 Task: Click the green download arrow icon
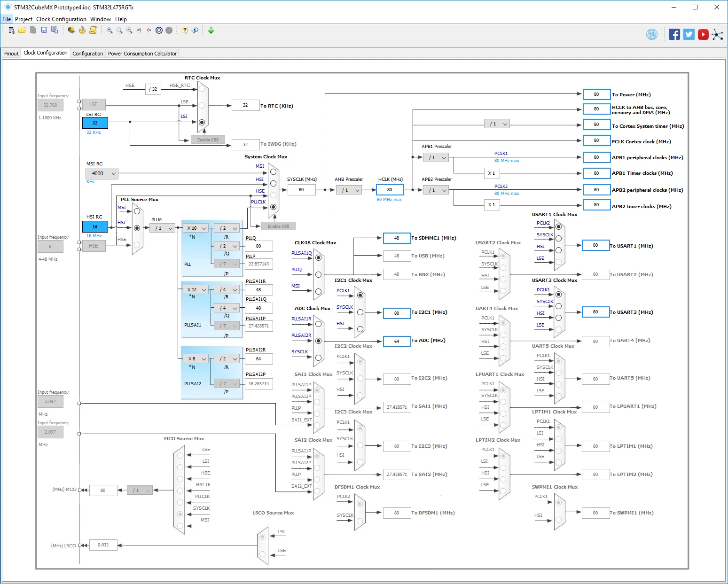pyautogui.click(x=211, y=30)
